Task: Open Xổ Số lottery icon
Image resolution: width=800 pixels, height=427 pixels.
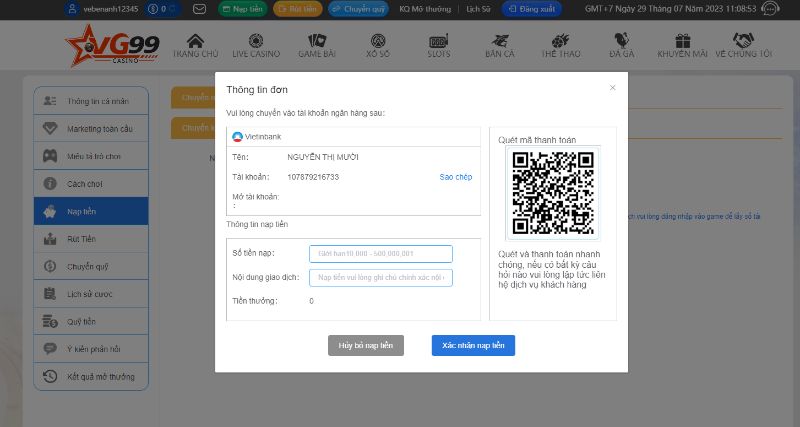Action: (378, 41)
